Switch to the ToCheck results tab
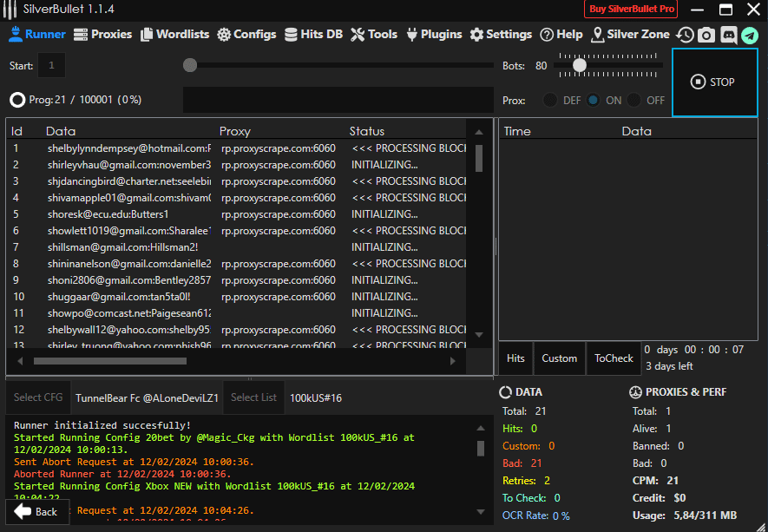Viewport: 768px width, 532px height. 614,358
